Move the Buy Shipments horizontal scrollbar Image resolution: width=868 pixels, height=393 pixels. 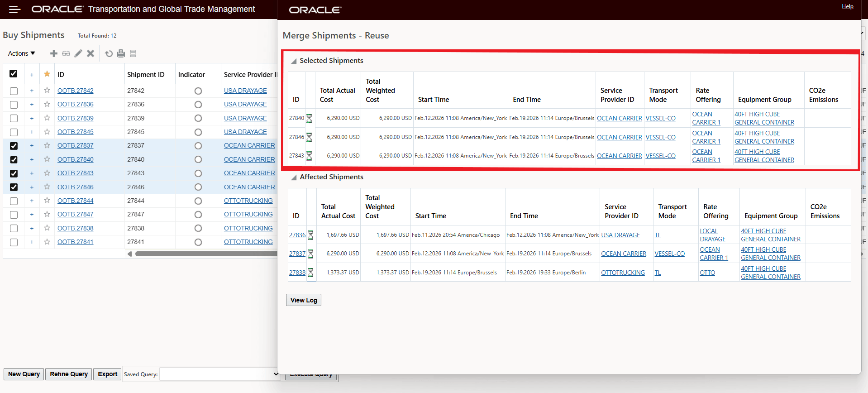pos(206,254)
